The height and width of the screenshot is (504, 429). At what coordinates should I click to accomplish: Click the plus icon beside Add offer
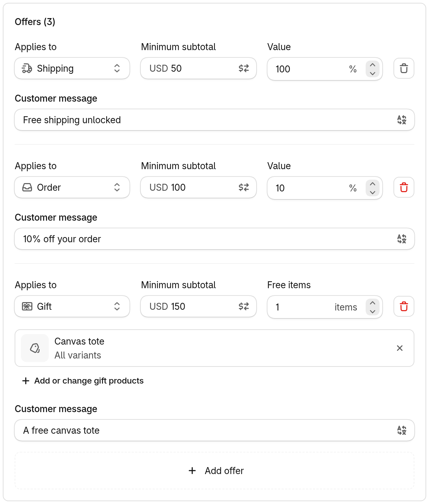(192, 471)
